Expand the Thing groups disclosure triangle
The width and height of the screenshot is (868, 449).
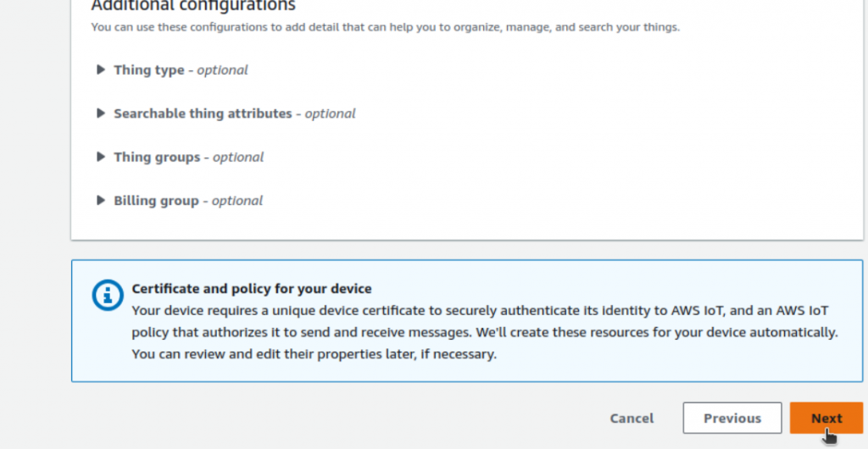point(101,158)
